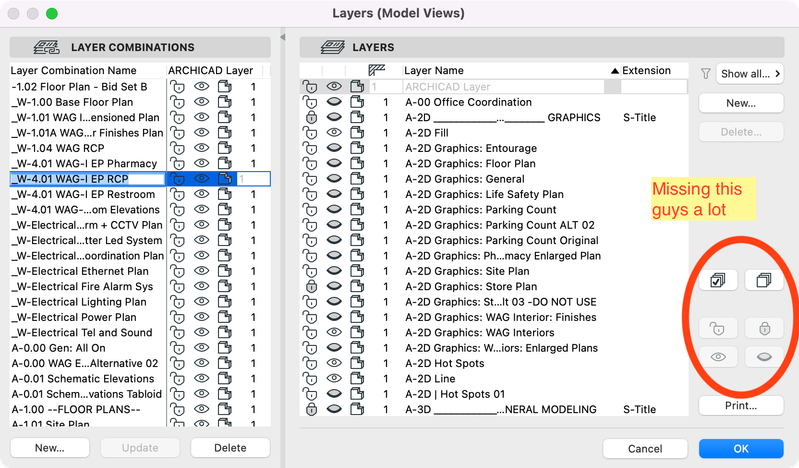The image size is (799, 468).
Task: Click intersection number field of selected combination
Action: tap(253, 179)
